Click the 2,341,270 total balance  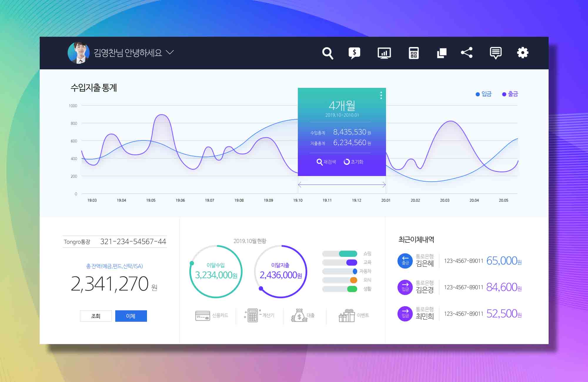click(x=110, y=284)
